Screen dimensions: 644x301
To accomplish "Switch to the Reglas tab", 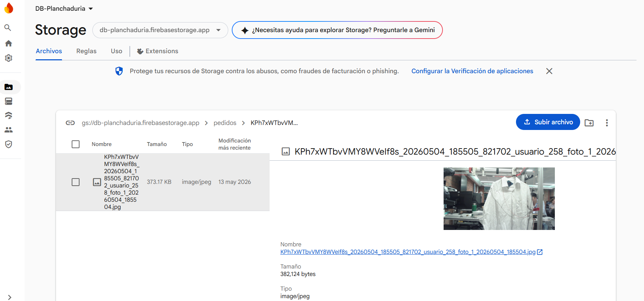I will [x=86, y=51].
